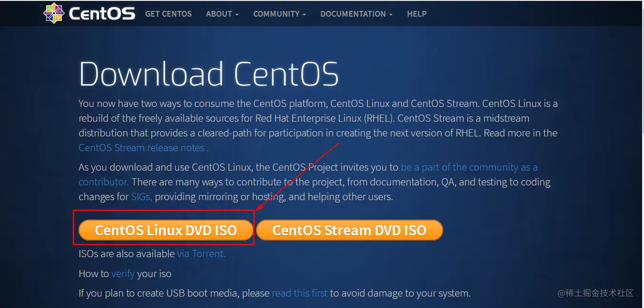
Task: Expand the DOCUMENTATION dropdown menu
Action: (x=357, y=14)
